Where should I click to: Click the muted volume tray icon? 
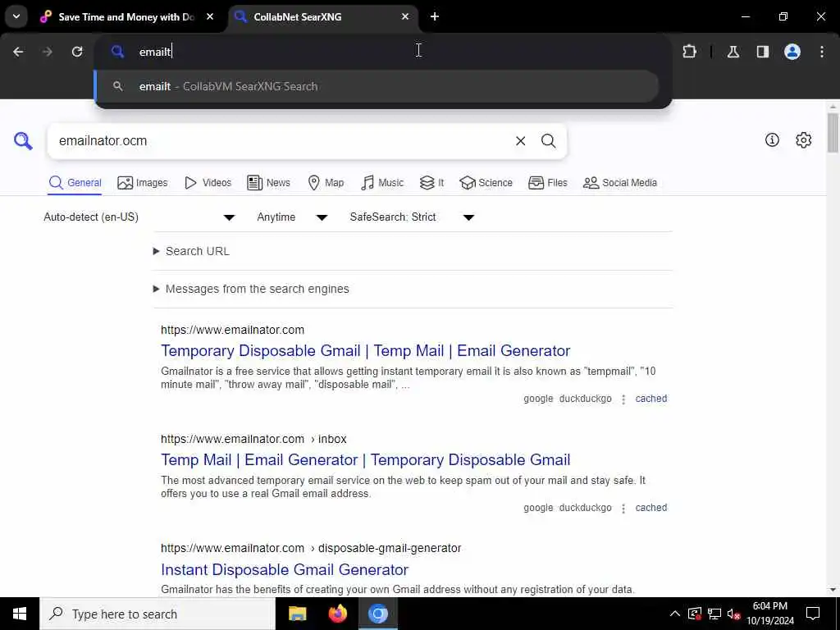[733, 614]
